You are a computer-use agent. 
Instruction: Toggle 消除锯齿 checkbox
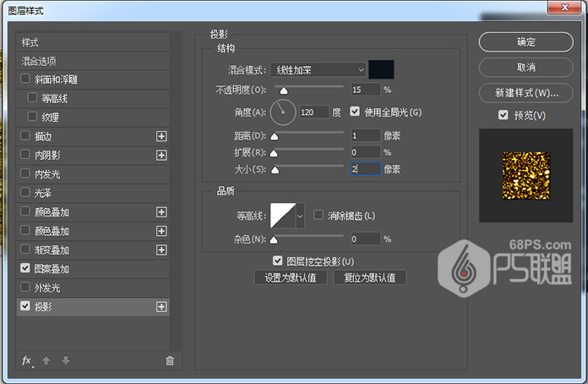(318, 215)
